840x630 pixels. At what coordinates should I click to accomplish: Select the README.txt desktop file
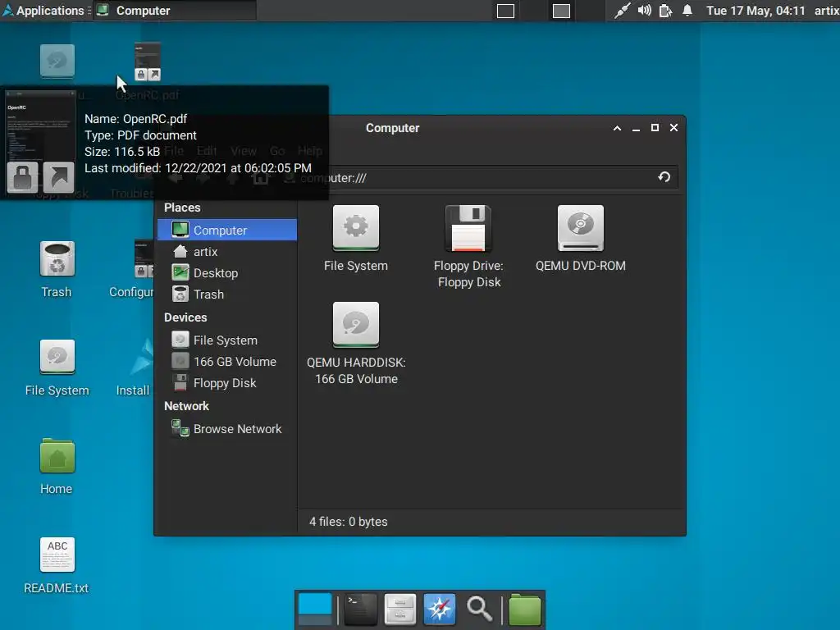tap(57, 565)
